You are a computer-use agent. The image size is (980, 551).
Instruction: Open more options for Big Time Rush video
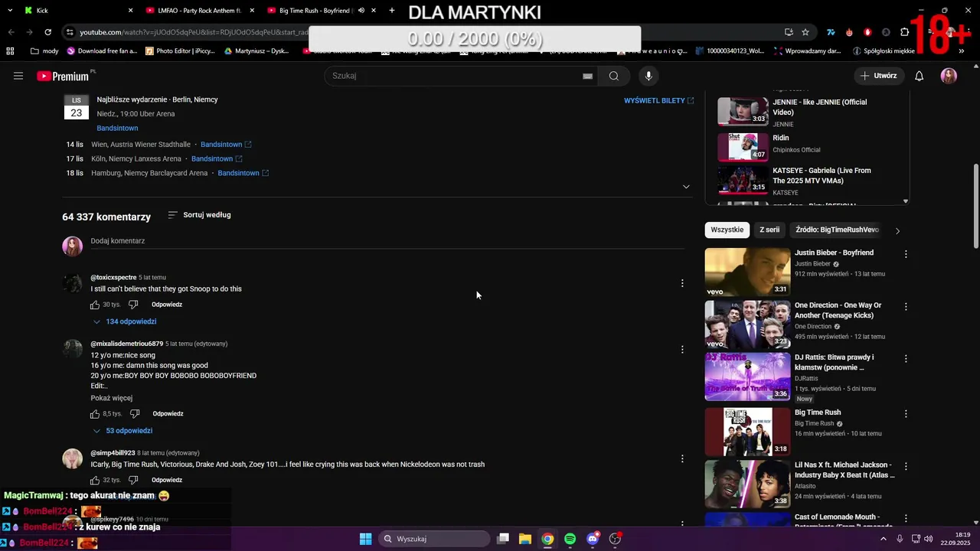[x=906, y=414]
